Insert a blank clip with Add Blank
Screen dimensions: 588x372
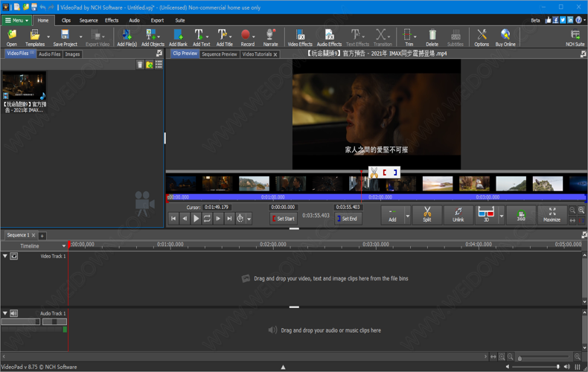point(178,38)
